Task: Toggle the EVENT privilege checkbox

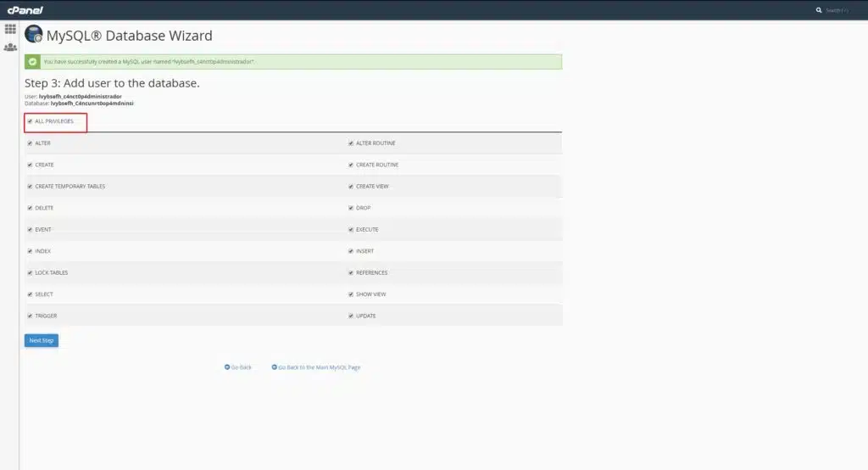Action: tap(30, 229)
